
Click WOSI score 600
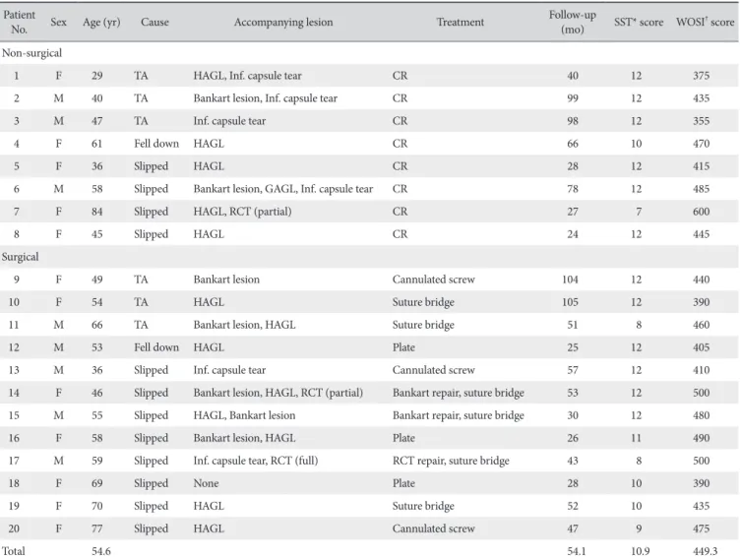701,212
